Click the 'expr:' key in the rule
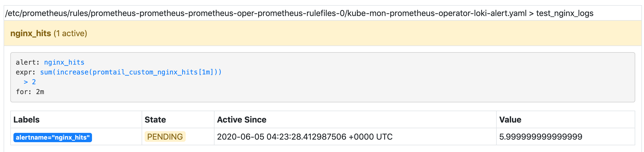 (26, 72)
